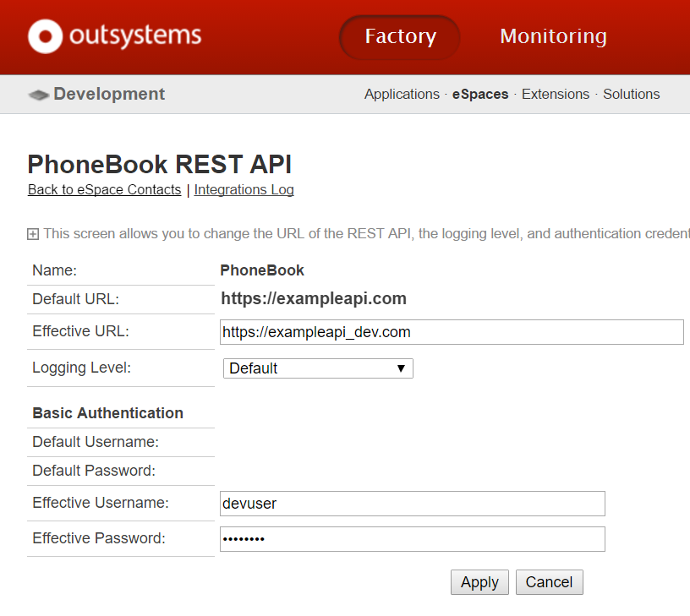Image resolution: width=690 pixels, height=616 pixels.
Task: Open the Integrations Log
Action: coord(244,189)
